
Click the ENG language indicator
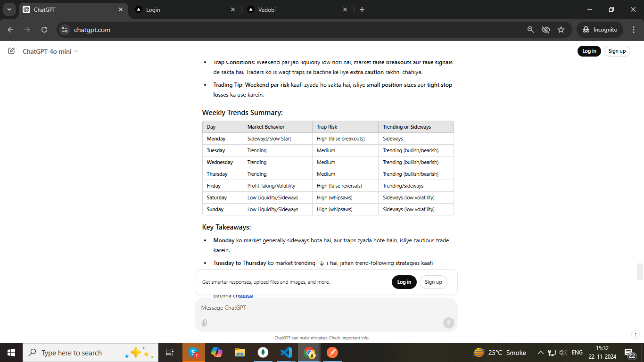(x=577, y=353)
